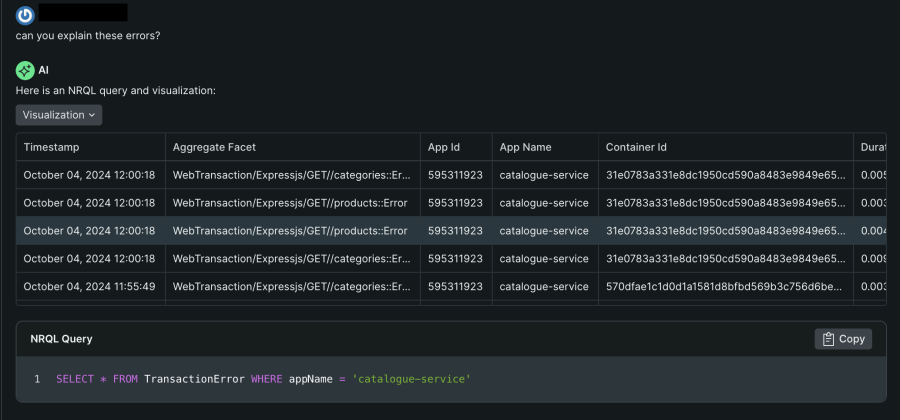The width and height of the screenshot is (900, 420).
Task: Click the NRQL Query panel title
Action: pos(61,339)
